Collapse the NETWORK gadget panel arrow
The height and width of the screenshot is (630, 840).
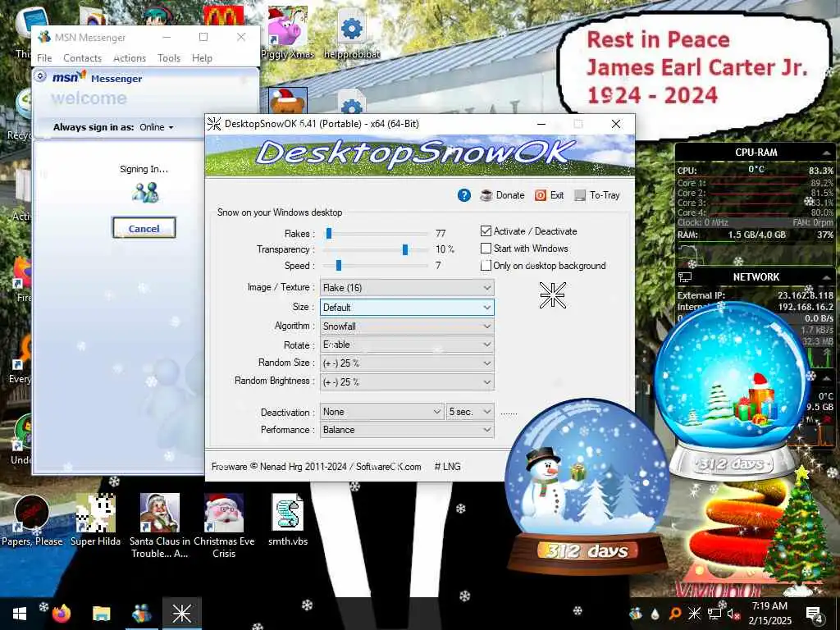pyautogui.click(x=826, y=277)
